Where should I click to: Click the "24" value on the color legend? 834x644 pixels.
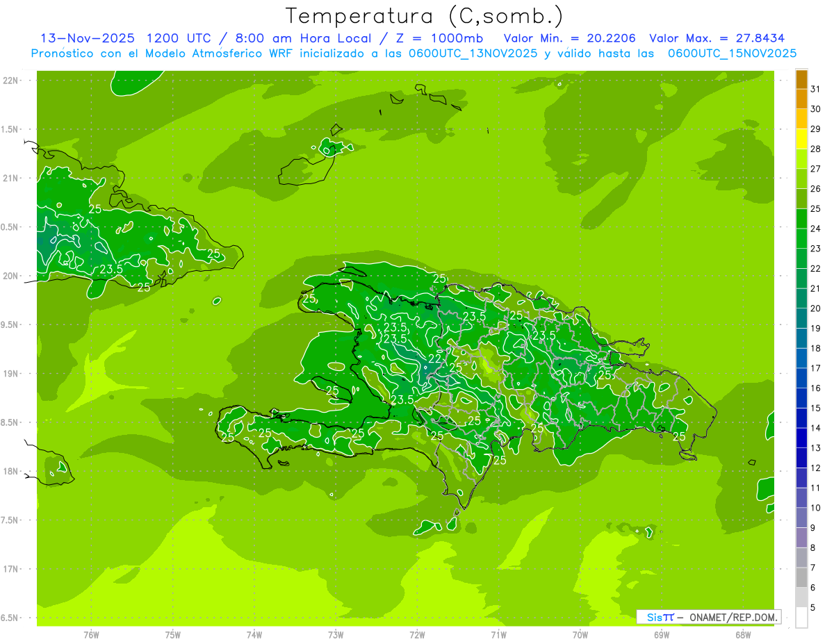815,229
